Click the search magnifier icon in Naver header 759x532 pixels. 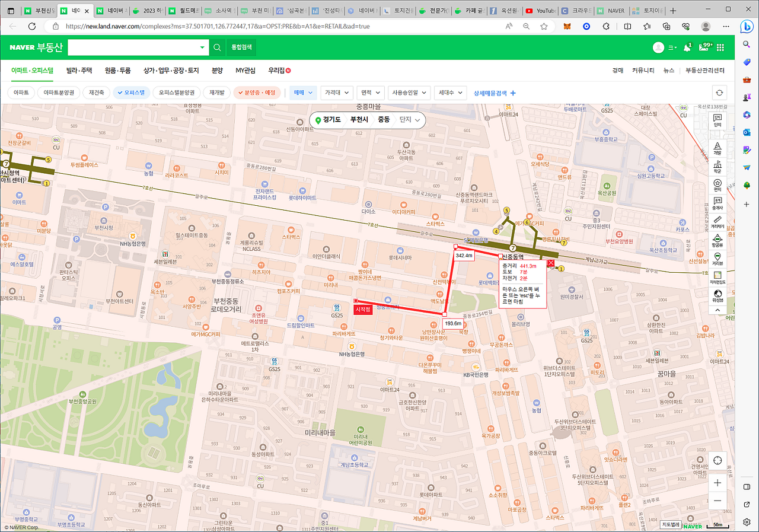pos(218,47)
